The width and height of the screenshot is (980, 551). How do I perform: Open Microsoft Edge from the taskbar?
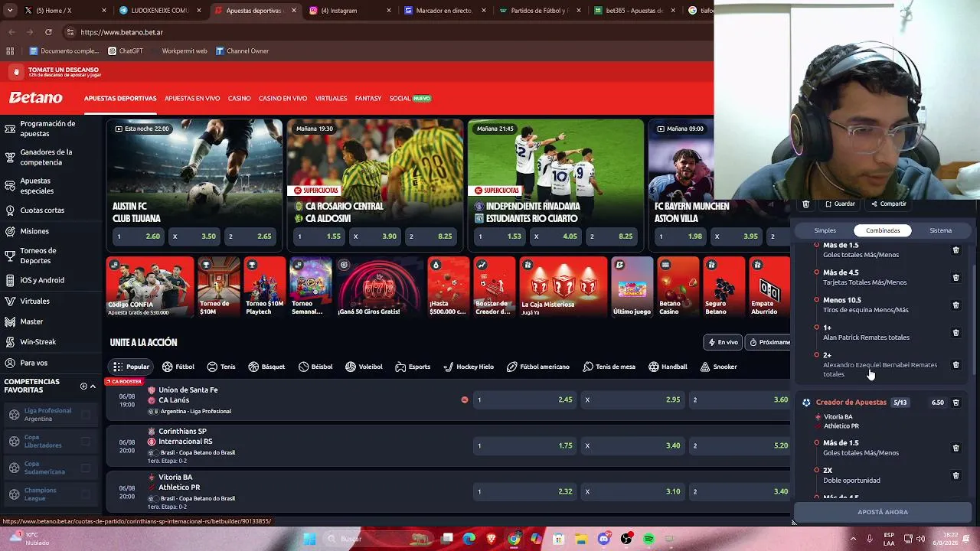pos(469,539)
